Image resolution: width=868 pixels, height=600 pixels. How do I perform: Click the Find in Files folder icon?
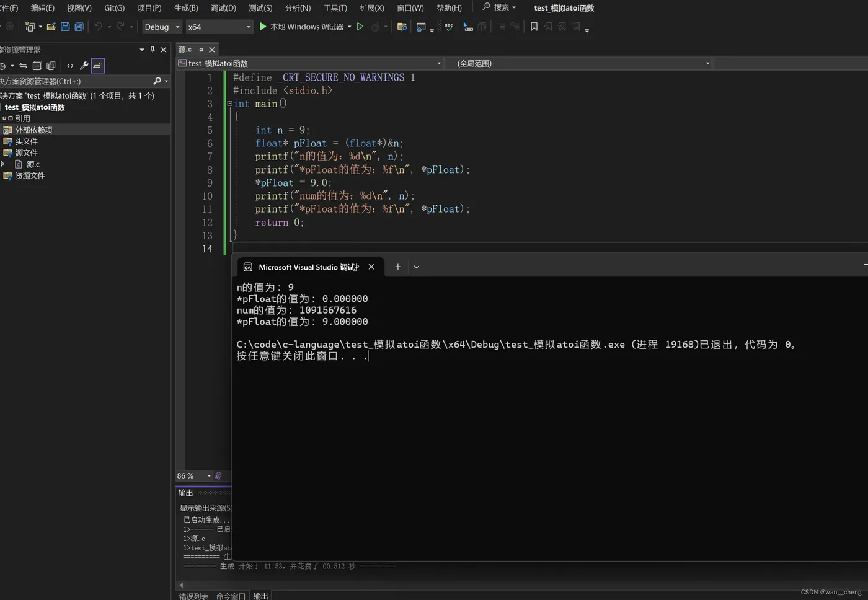[402, 27]
